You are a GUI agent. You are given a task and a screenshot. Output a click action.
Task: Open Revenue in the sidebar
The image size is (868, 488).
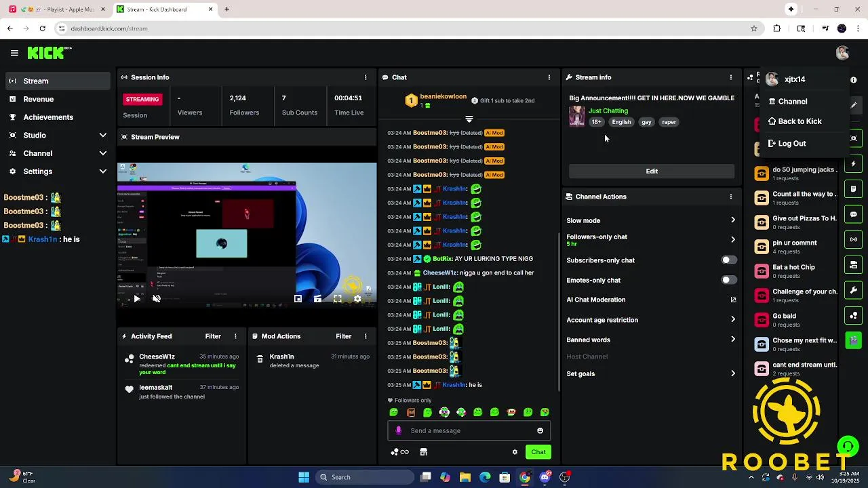58,99
